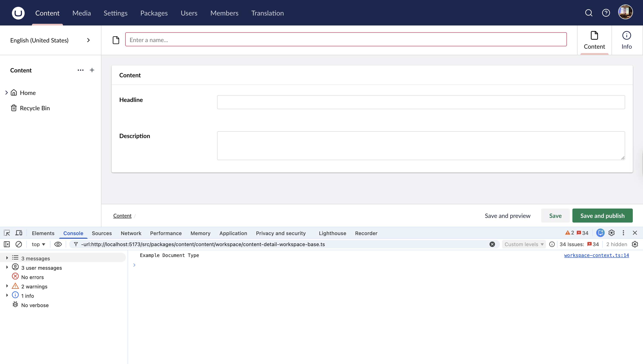Screen dimensions: 643x364
Task: Open help via question mark icon
Action: (606, 13)
